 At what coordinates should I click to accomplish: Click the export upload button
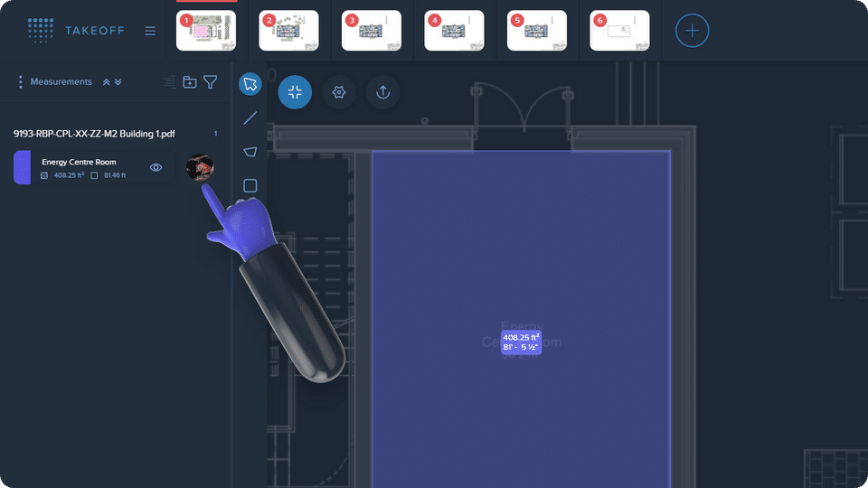pyautogui.click(x=383, y=92)
